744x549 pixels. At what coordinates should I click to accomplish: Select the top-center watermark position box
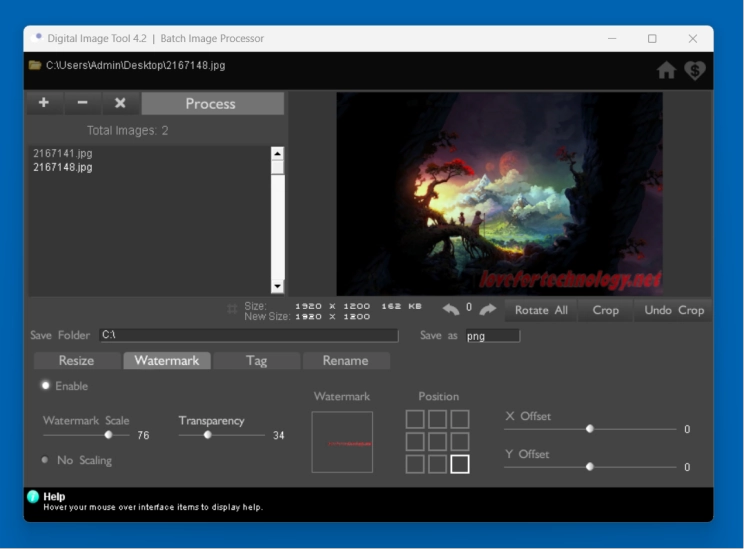(x=437, y=419)
